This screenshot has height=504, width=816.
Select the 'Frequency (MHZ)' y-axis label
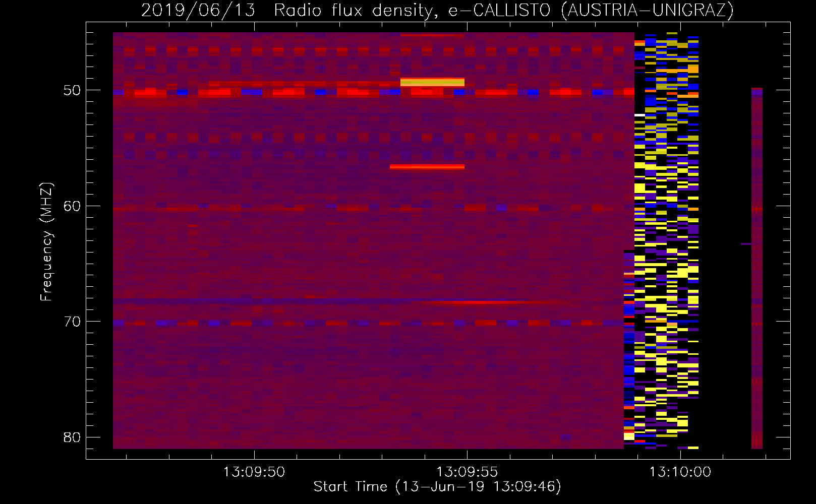tap(46, 242)
